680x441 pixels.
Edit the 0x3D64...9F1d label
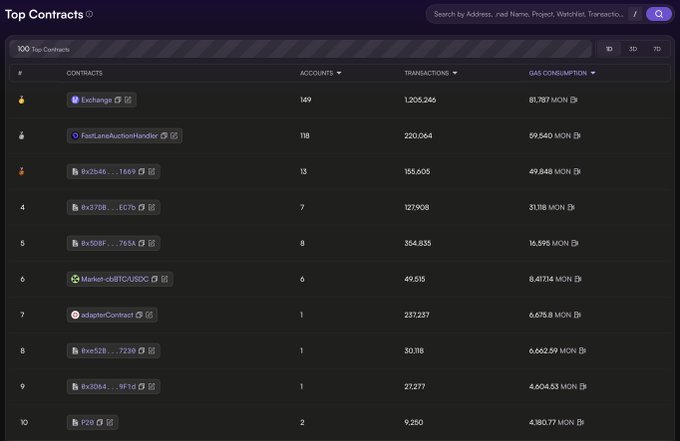(151, 386)
